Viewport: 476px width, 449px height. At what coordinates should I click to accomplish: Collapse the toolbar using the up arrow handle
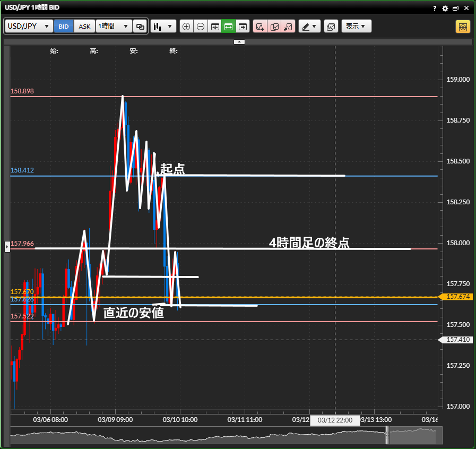239,41
